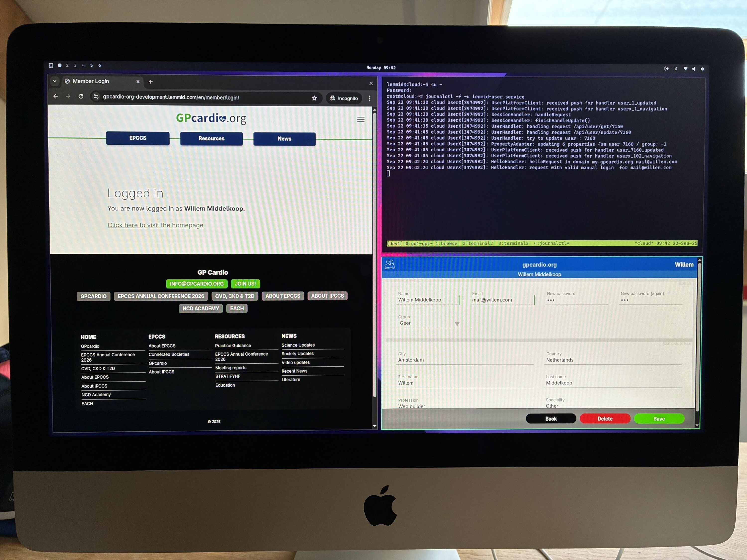Image resolution: width=747 pixels, height=560 pixels.
Task: Click the Last name field Middelkoop
Action: pyautogui.click(x=613, y=383)
